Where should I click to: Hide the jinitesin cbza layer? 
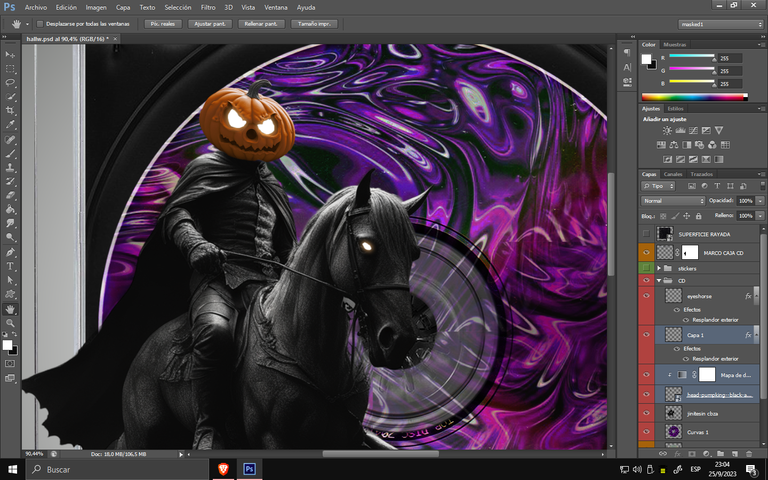(x=646, y=413)
